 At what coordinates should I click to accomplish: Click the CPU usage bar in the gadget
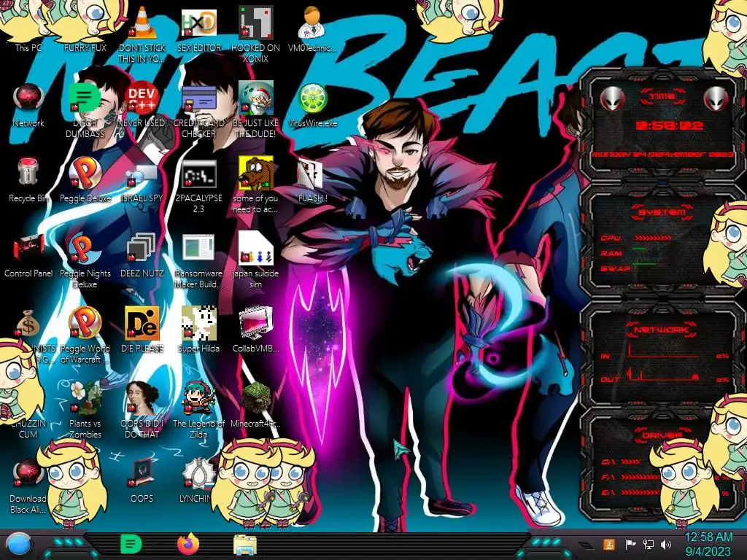click(x=653, y=238)
